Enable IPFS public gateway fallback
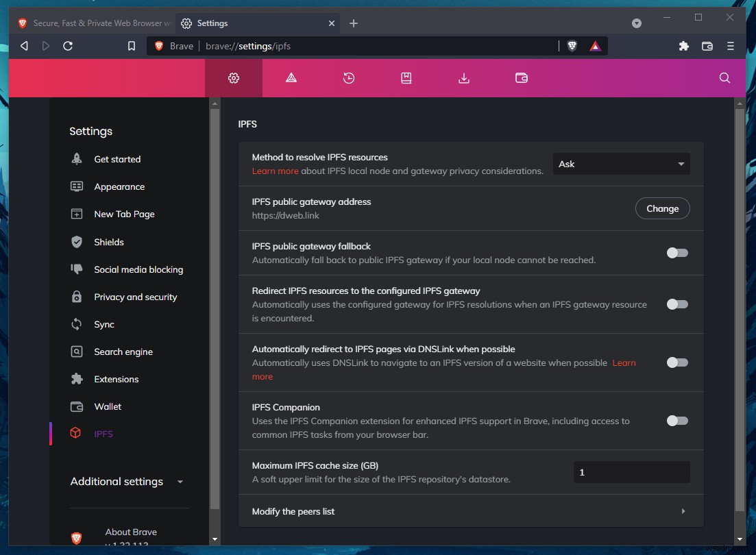The image size is (756, 555). [x=676, y=253]
